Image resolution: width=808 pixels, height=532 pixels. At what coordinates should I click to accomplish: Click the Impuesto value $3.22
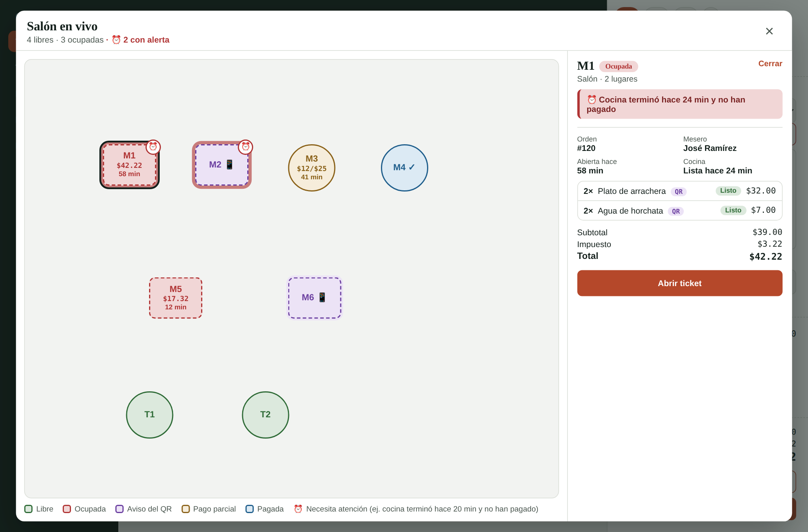(x=769, y=244)
